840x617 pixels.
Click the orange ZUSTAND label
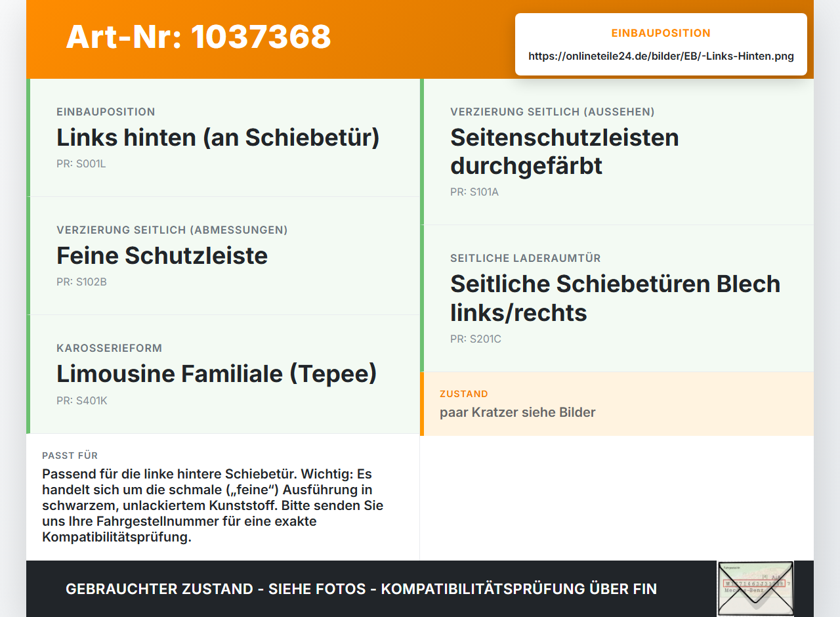463,394
